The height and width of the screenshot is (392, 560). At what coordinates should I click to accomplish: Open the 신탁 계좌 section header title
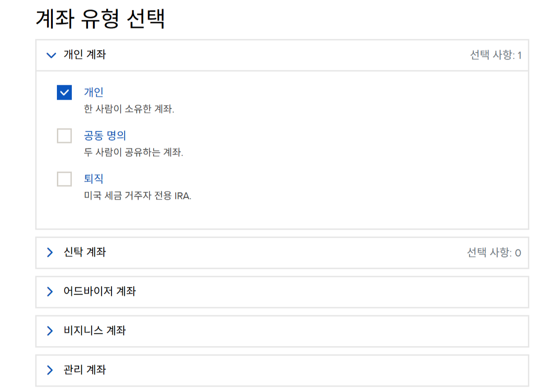click(x=84, y=252)
